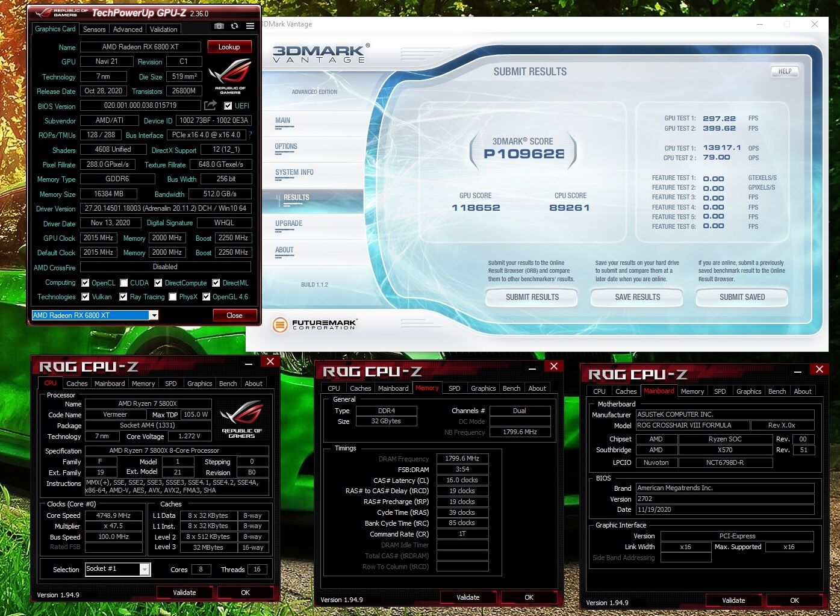
Task: Toggle the OpenGL 4.6 checkbox
Action: [207, 296]
